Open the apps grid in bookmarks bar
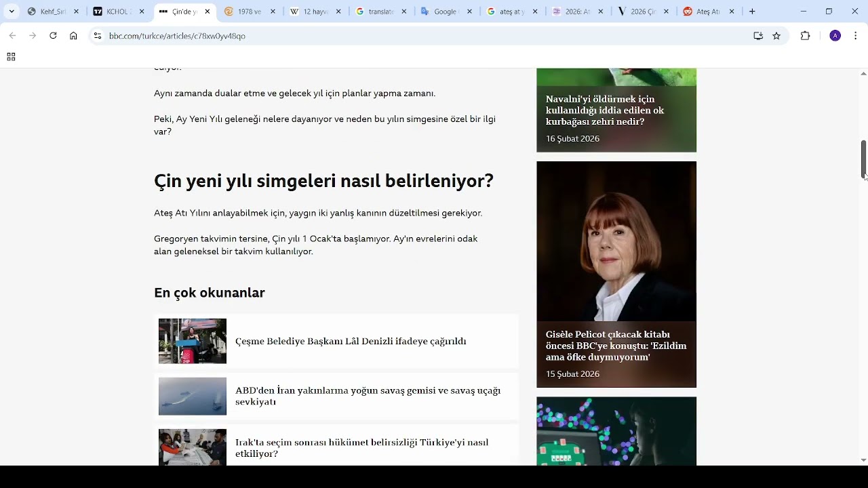The image size is (868, 488). coord(11,57)
